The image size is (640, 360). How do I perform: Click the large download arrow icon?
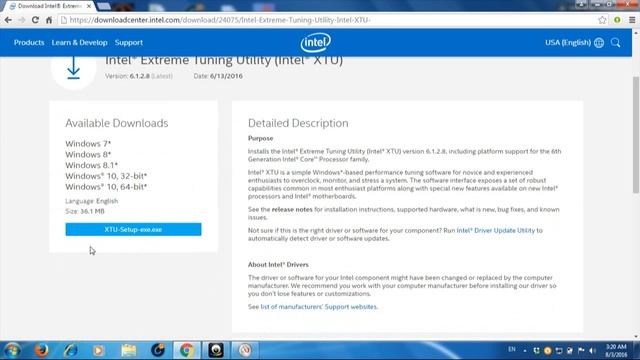point(73,68)
